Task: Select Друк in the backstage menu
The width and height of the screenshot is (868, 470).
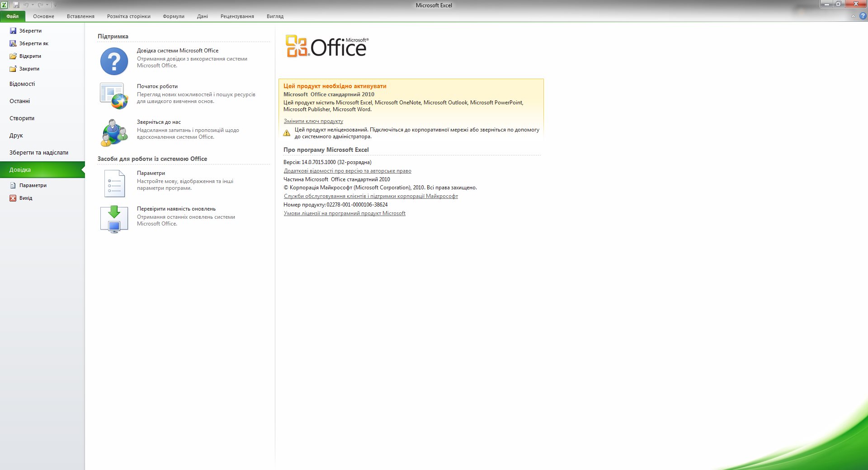Action: tap(16, 136)
